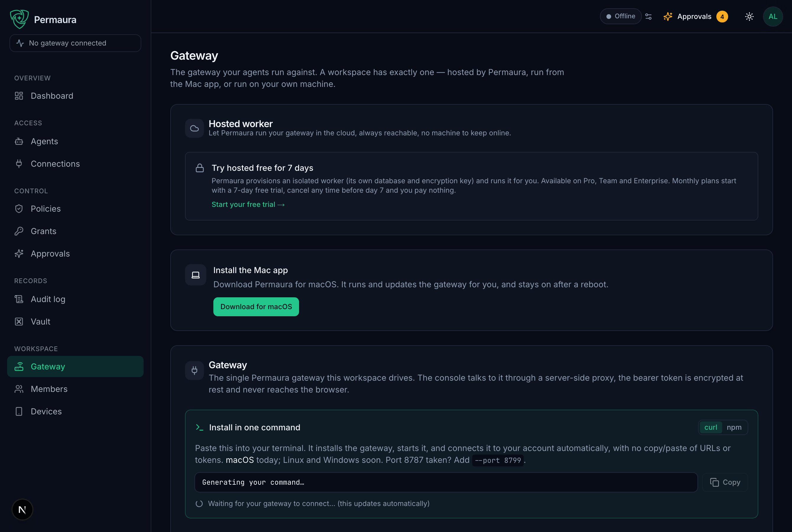Toggle the light theme sun icon

[749, 16]
